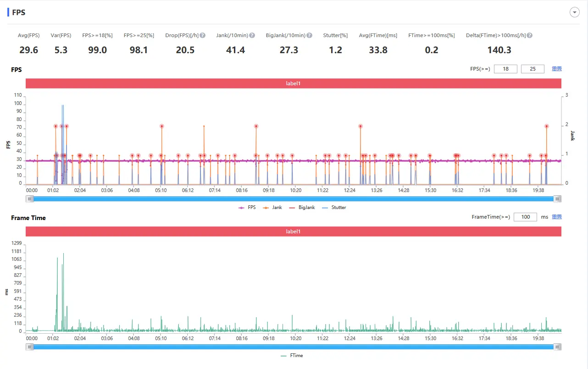
Task: Collapse the FPS panel with the round arrow
Action: (574, 12)
